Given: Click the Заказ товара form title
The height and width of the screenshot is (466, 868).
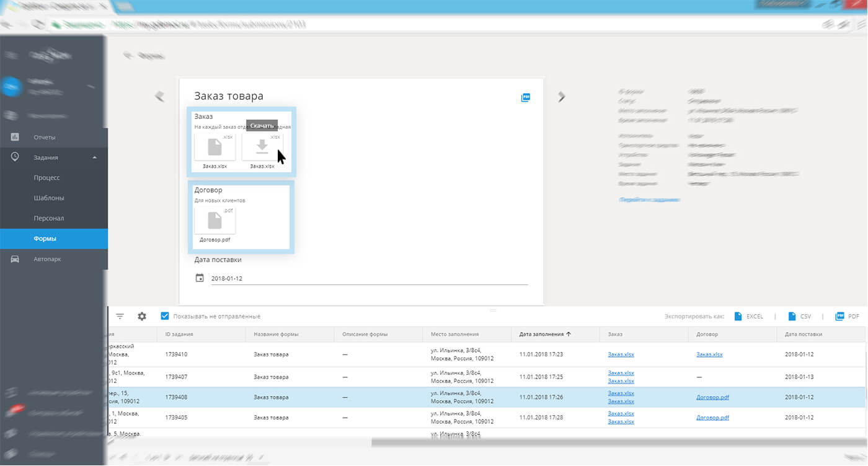Looking at the screenshot, I should tap(229, 96).
